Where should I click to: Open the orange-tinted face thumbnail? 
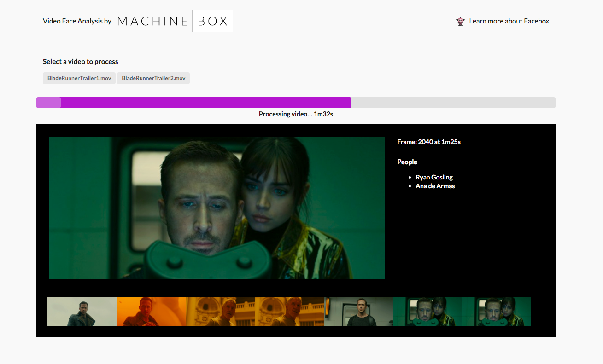(x=151, y=312)
